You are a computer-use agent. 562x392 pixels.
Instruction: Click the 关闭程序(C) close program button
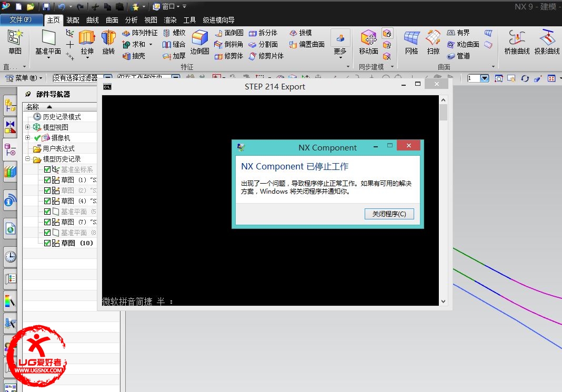pyautogui.click(x=389, y=214)
